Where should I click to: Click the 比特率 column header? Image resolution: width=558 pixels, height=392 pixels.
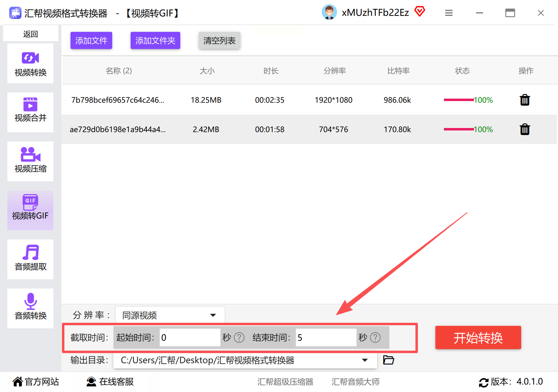(x=399, y=71)
